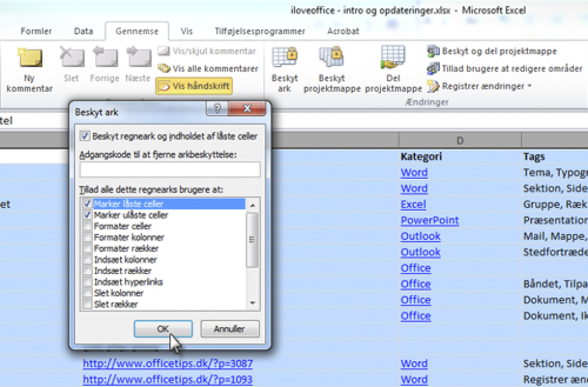Viewport: 588px width, 387px height.
Task: Switch to the Data ribbon tab
Action: click(x=83, y=31)
